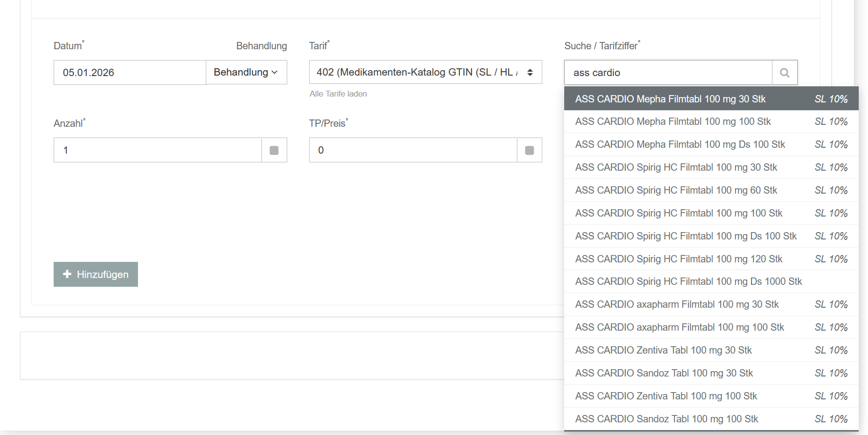The image size is (868, 435).
Task: Expand the Tarif 402 select box
Action: click(x=425, y=72)
